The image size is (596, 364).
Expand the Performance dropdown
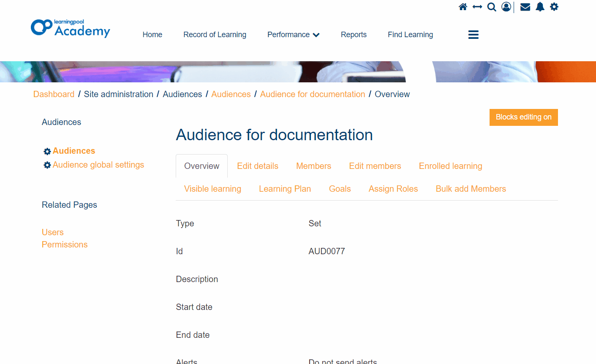click(x=293, y=35)
